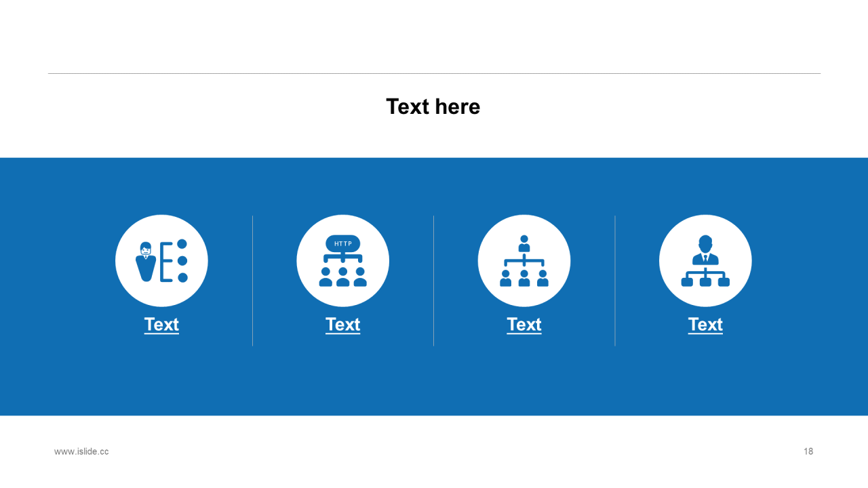Click the woman figure in first icon

tap(146, 261)
